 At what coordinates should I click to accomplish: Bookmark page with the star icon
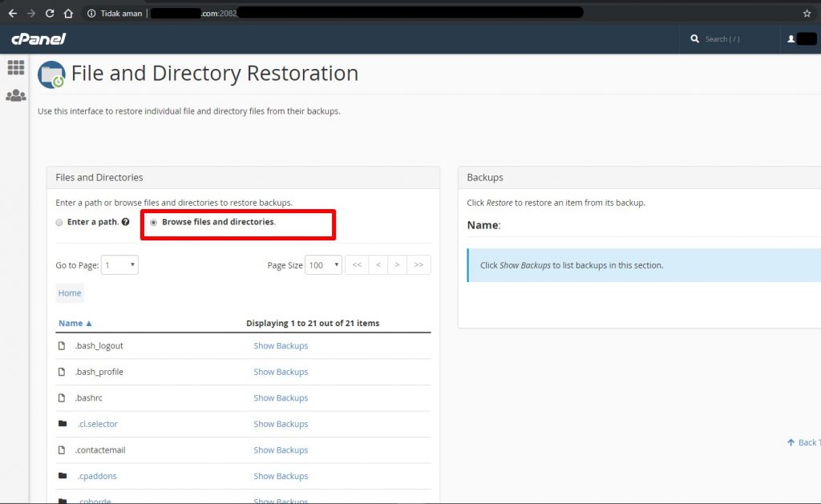coord(807,14)
